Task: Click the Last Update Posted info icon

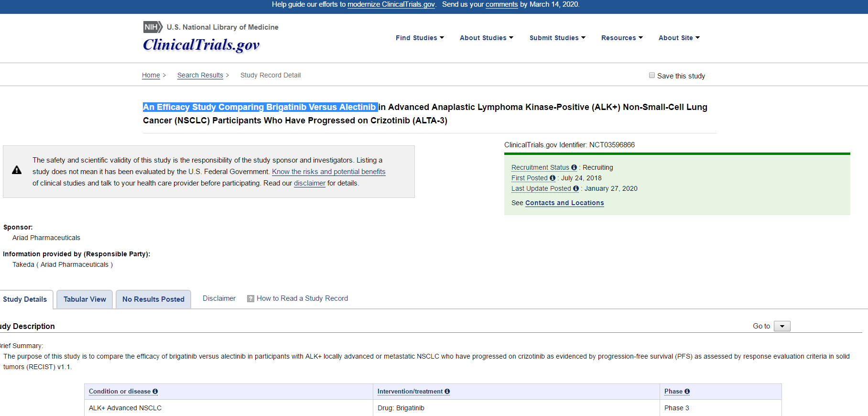Action: [576, 188]
